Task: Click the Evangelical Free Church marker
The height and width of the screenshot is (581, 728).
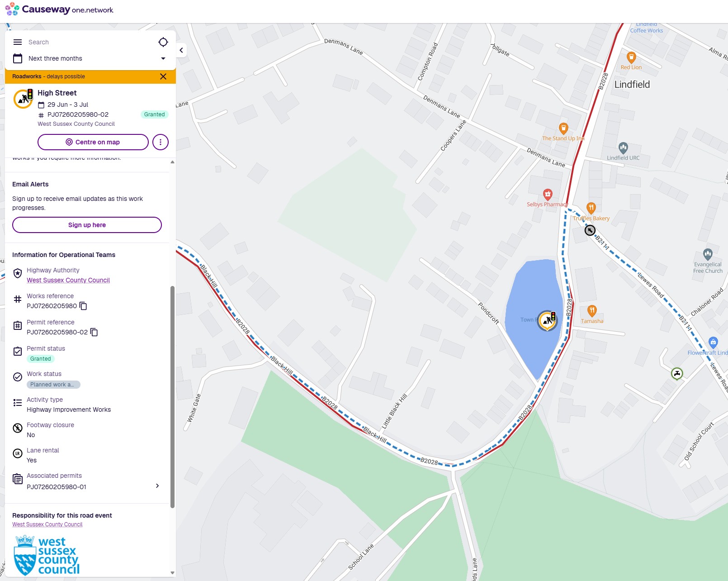Action: click(x=708, y=254)
